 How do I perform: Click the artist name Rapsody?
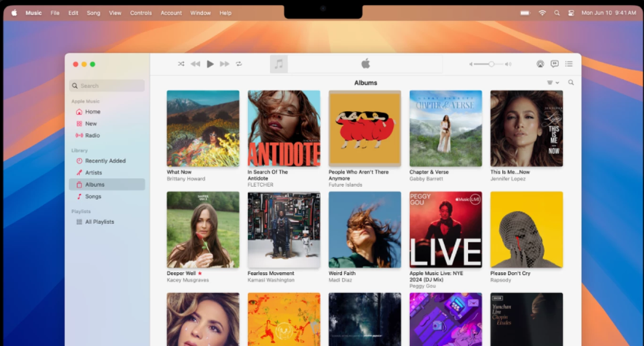pyautogui.click(x=500, y=280)
